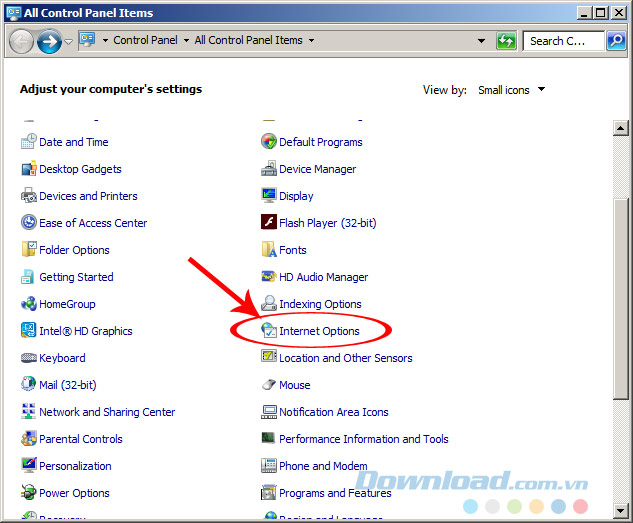Open the Keyboard icon
The height and width of the screenshot is (523, 633).
(x=29, y=358)
